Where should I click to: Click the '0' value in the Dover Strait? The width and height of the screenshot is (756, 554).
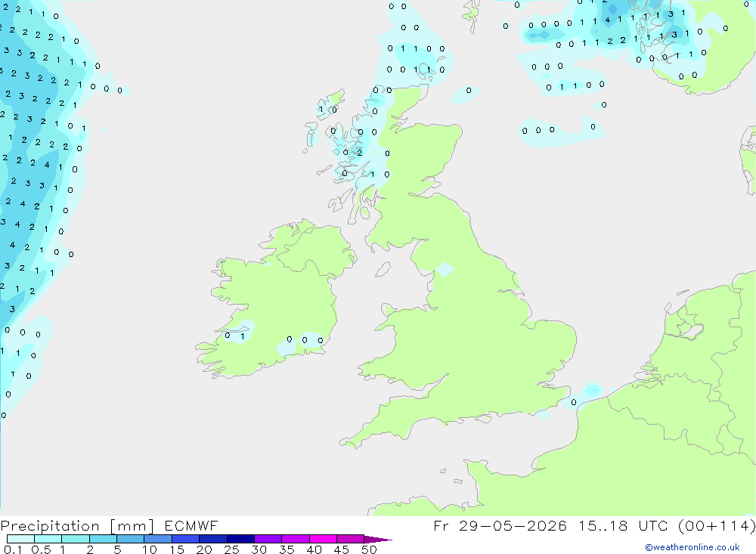[574, 402]
